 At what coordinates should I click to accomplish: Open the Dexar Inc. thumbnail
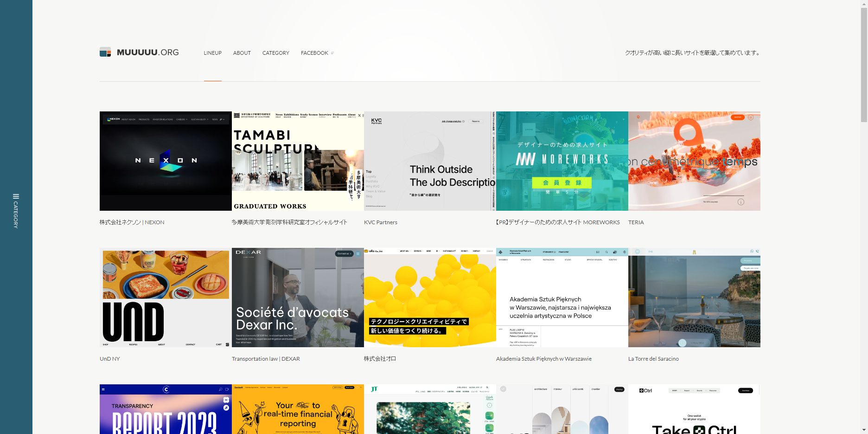click(x=298, y=298)
